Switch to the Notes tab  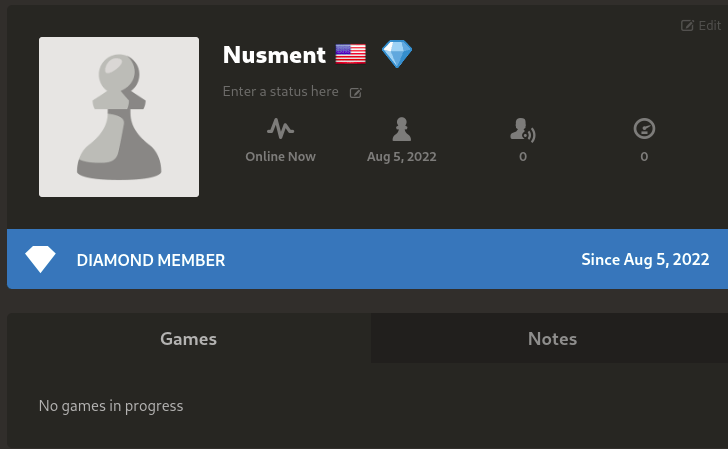coord(552,338)
